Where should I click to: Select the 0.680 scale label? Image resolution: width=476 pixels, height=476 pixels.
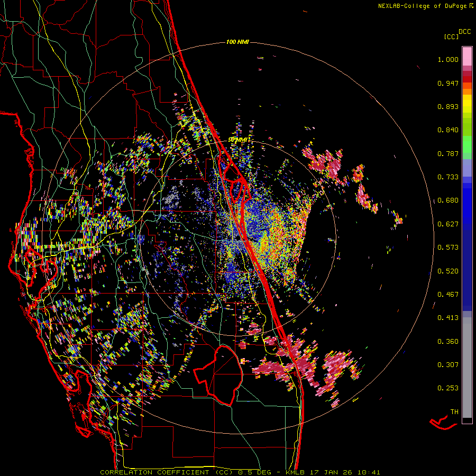pyautogui.click(x=448, y=200)
